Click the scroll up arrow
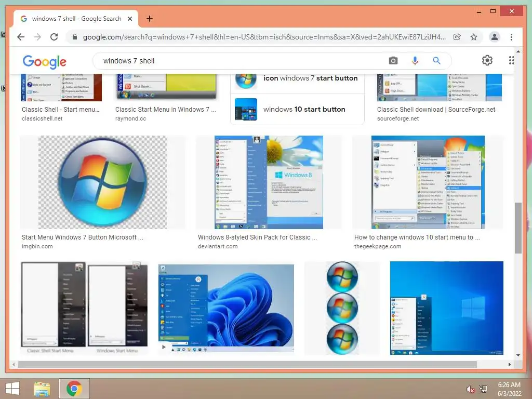532x399 pixels. [x=518, y=51]
